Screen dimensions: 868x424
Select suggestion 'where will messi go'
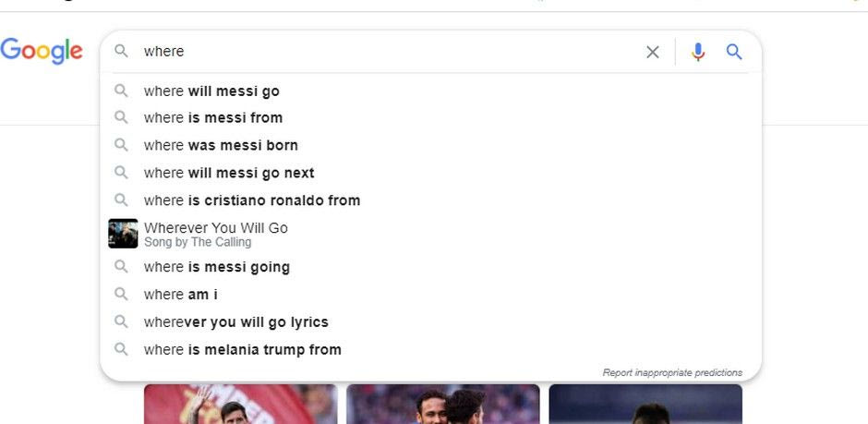[x=211, y=91]
